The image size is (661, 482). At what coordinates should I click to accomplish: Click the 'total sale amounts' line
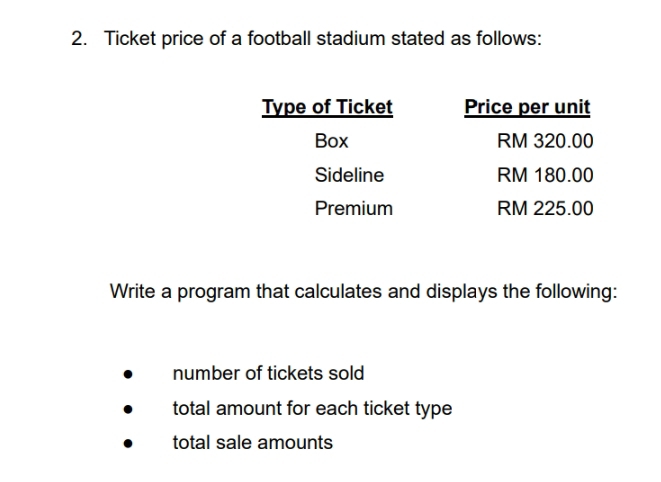(x=252, y=442)
